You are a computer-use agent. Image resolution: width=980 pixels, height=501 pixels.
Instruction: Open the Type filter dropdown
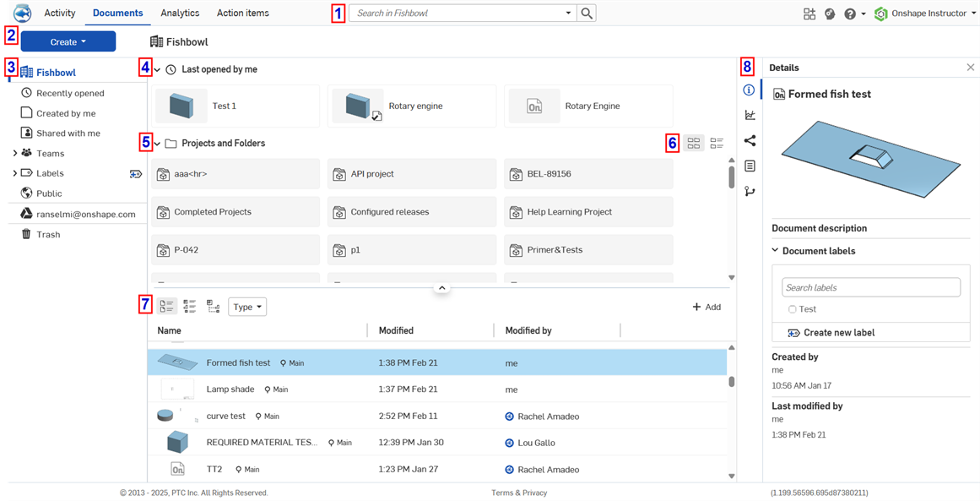click(x=247, y=307)
